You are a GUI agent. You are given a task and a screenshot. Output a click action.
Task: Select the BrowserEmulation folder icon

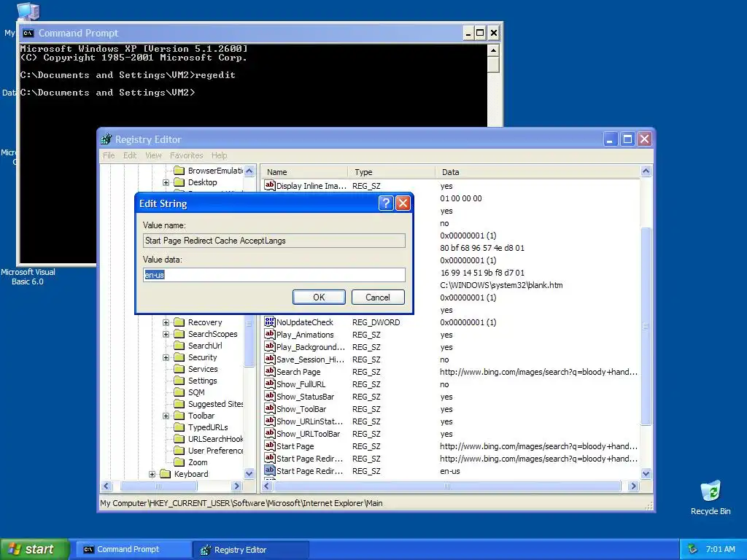pyautogui.click(x=179, y=171)
